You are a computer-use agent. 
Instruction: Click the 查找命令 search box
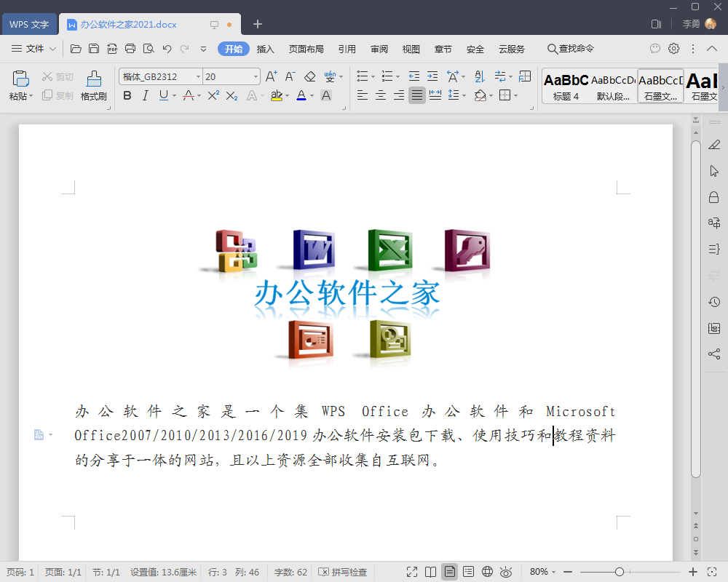click(571, 48)
